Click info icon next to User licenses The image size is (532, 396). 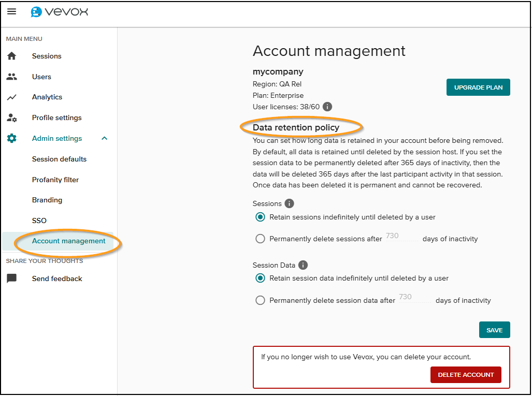pos(327,107)
